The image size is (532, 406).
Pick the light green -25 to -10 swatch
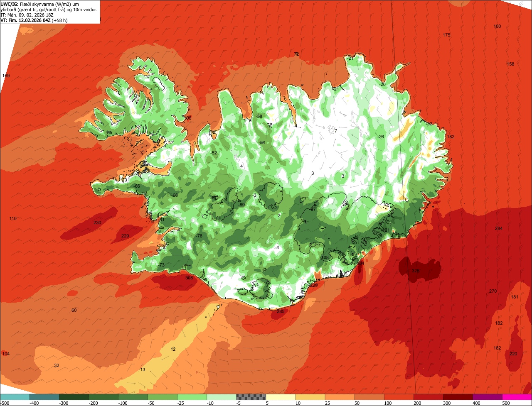(x=192, y=397)
